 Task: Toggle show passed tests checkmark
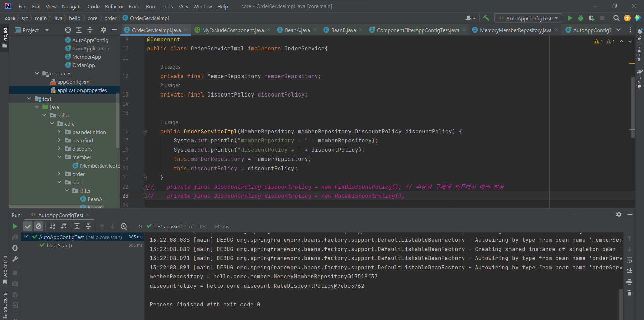pyautogui.click(x=28, y=226)
